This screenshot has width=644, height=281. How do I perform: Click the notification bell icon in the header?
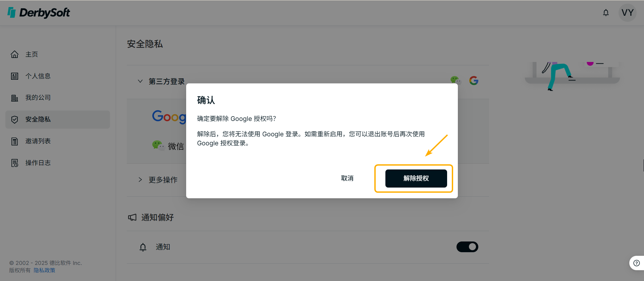pos(606,13)
